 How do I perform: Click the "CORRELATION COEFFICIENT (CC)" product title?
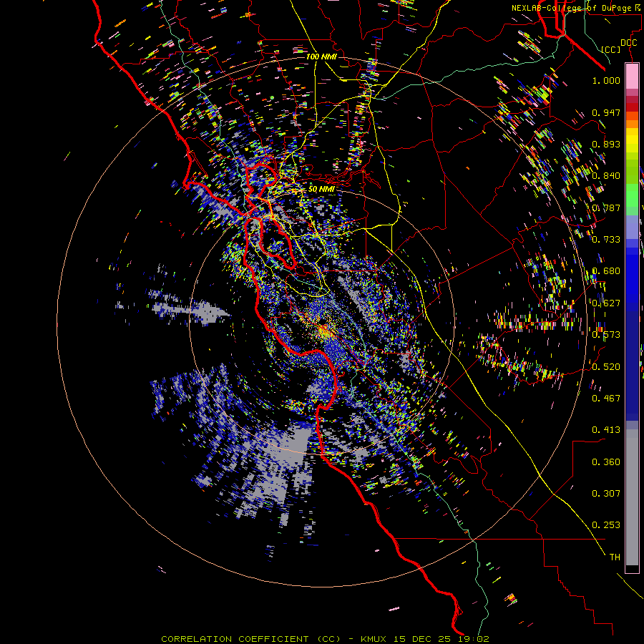coord(251,639)
